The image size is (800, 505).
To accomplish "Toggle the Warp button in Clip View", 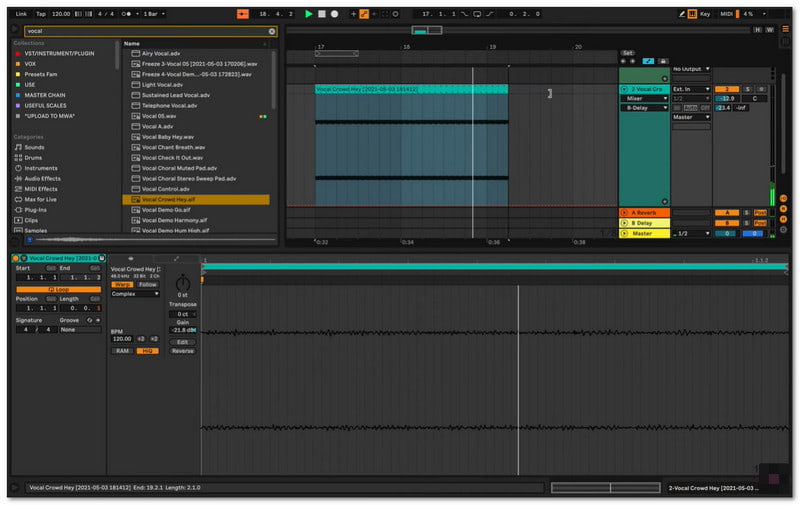I will point(122,285).
